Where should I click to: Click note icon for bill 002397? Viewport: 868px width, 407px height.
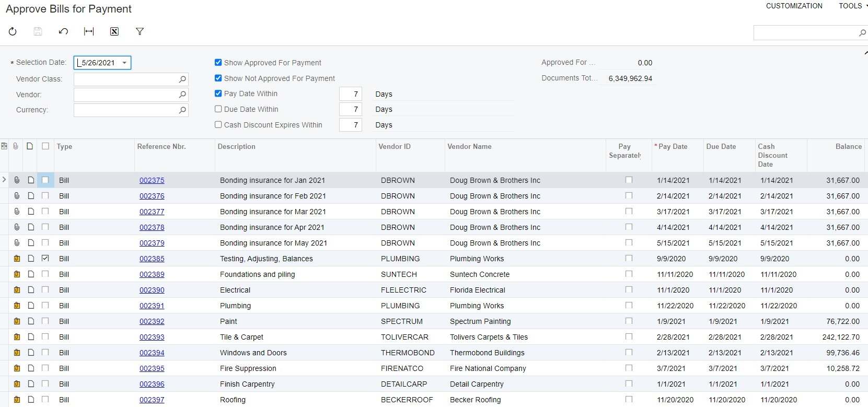click(x=31, y=400)
